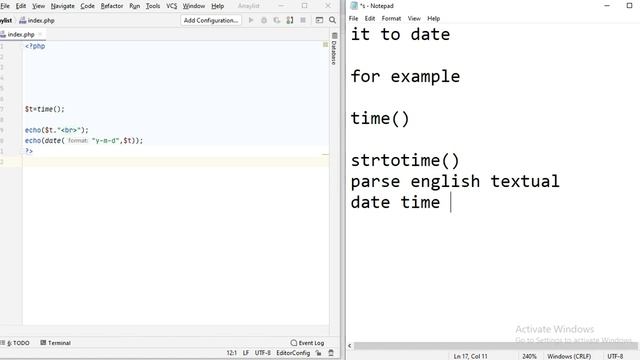The image size is (640, 360).
Task: Open Search Everywhere magnifier icon
Action: click(333, 20)
